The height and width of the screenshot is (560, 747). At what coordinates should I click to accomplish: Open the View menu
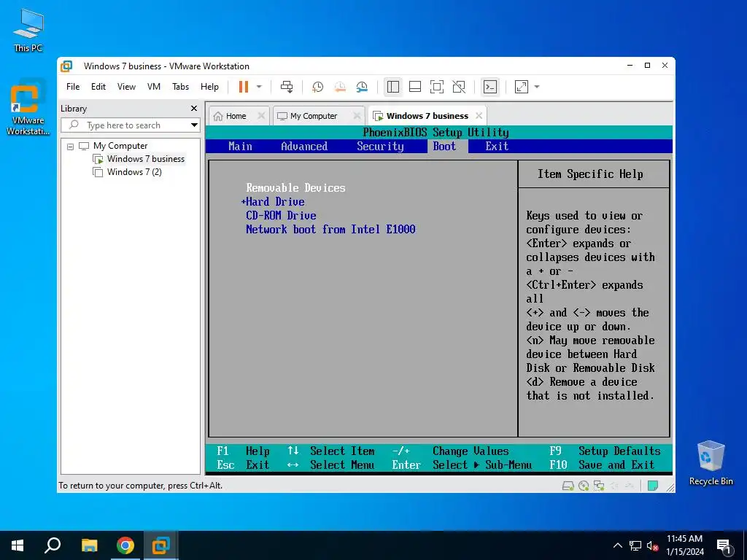[126, 87]
